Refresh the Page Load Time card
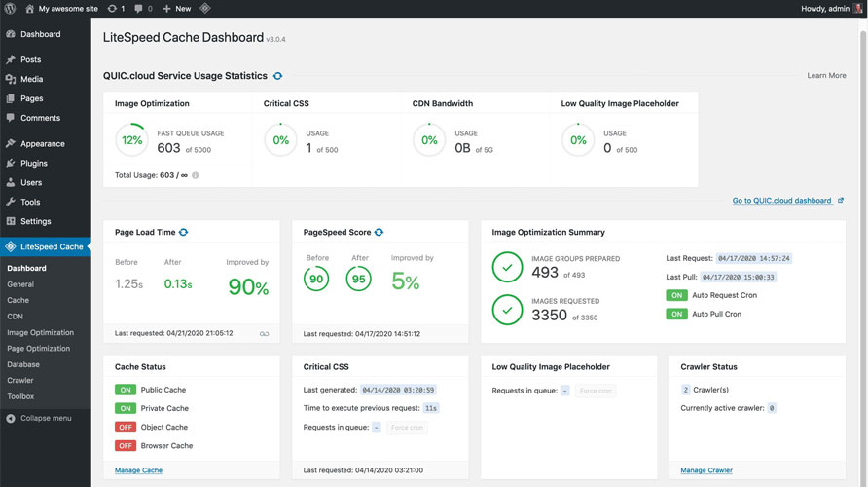 pos(184,232)
